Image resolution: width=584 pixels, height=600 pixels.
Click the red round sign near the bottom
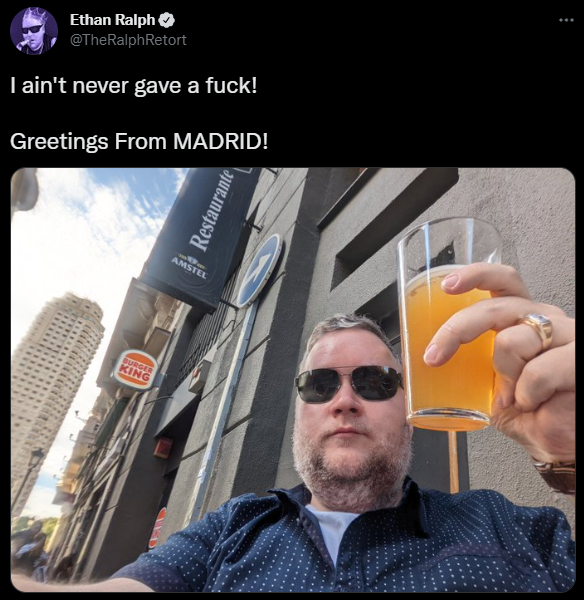(158, 528)
